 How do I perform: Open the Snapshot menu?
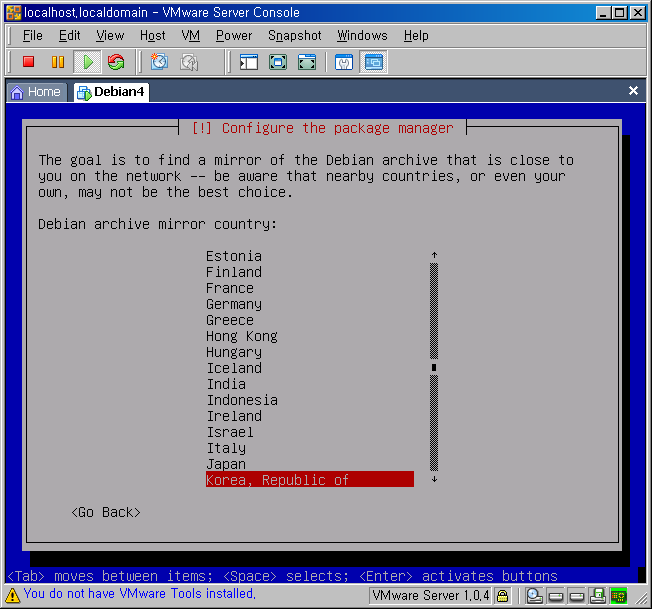pyautogui.click(x=294, y=35)
